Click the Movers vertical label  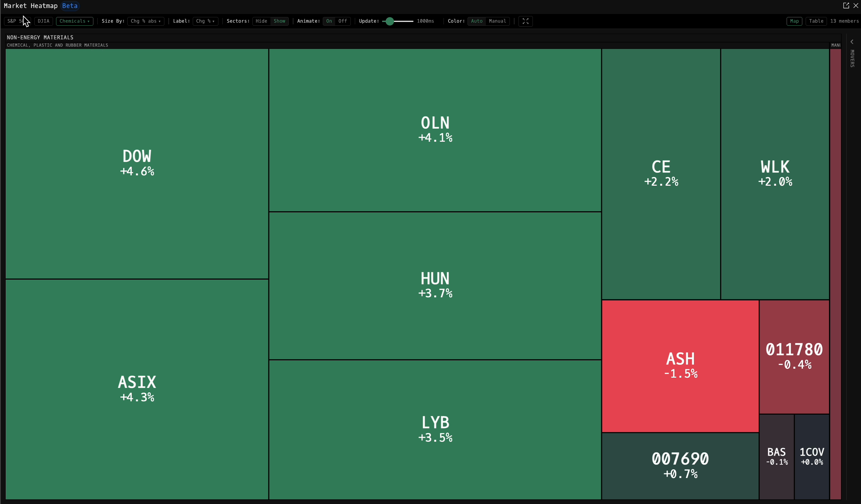coord(852,58)
